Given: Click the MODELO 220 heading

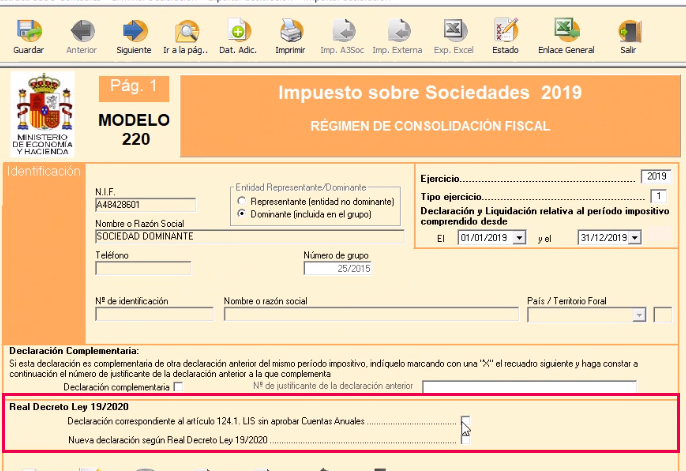Looking at the screenshot, I should pos(134,129).
